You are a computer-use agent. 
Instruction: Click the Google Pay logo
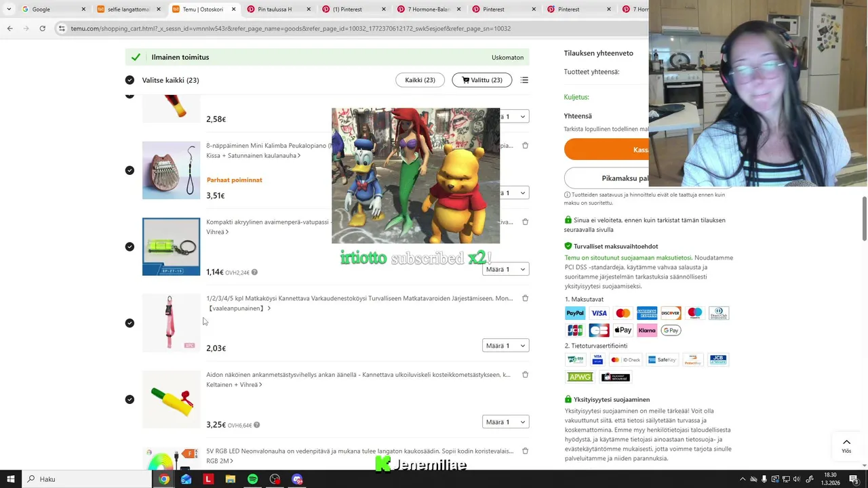[x=671, y=330]
